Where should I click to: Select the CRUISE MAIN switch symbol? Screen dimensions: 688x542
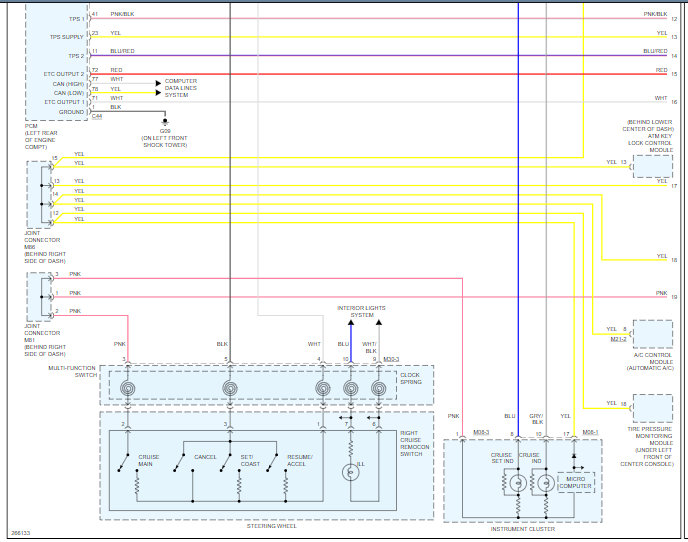pos(123,463)
